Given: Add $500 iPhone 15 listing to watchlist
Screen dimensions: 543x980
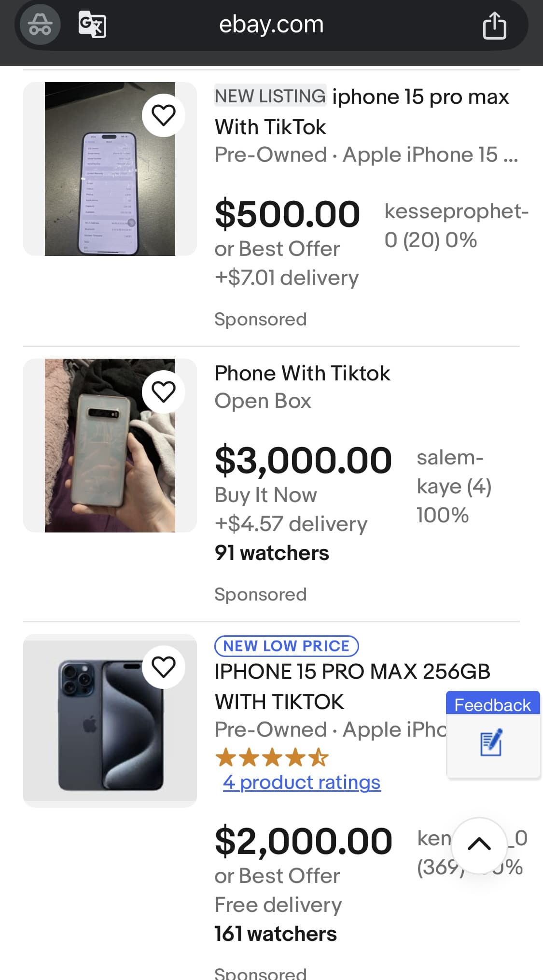Looking at the screenshot, I should coord(164,115).
